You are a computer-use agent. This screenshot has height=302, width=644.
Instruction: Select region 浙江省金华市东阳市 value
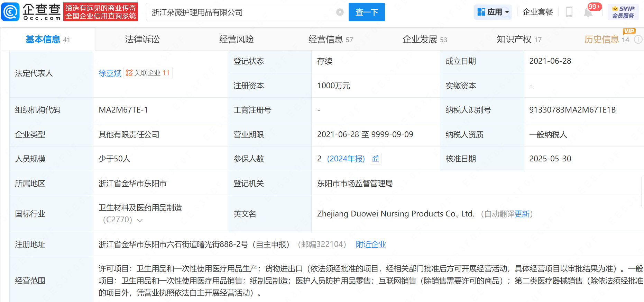click(132, 183)
